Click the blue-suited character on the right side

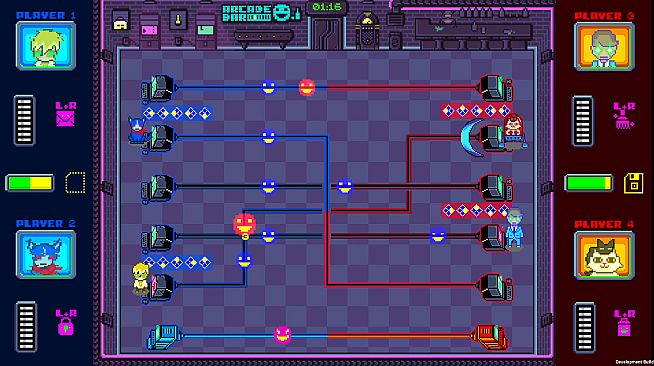(514, 229)
